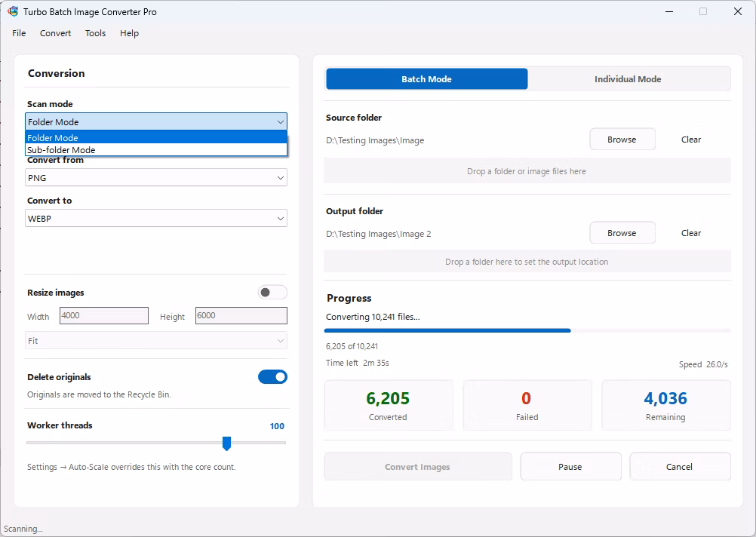Image resolution: width=756 pixels, height=537 pixels.
Task: Clear the Output folder path
Action: tap(691, 233)
